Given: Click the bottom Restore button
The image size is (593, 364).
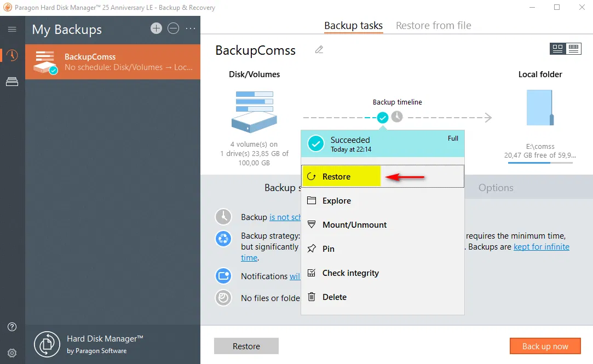Looking at the screenshot, I should pyautogui.click(x=246, y=346).
